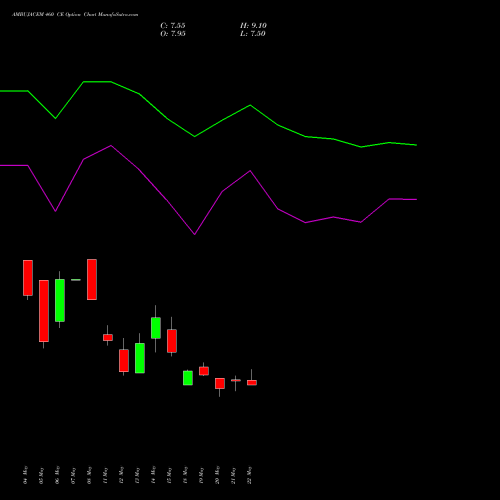Click the red candlestick above 20 May
Screen dimensions: 500x500
[220, 383]
